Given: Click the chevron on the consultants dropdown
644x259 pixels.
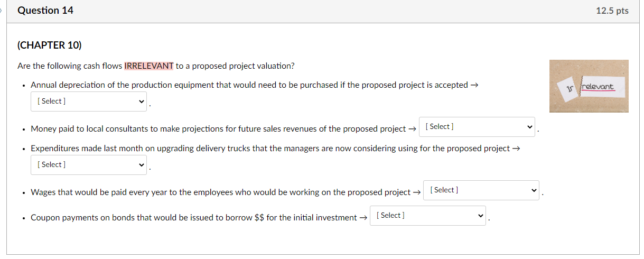Looking at the screenshot, I should [x=530, y=127].
